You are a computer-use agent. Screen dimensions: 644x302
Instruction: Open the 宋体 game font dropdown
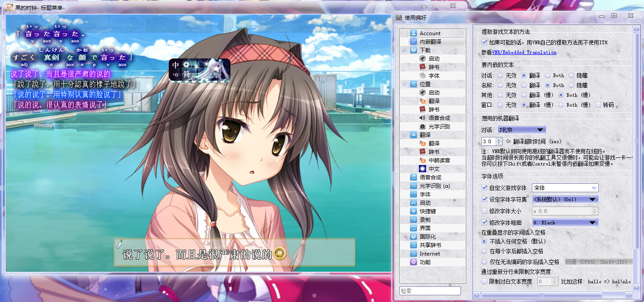(565, 188)
